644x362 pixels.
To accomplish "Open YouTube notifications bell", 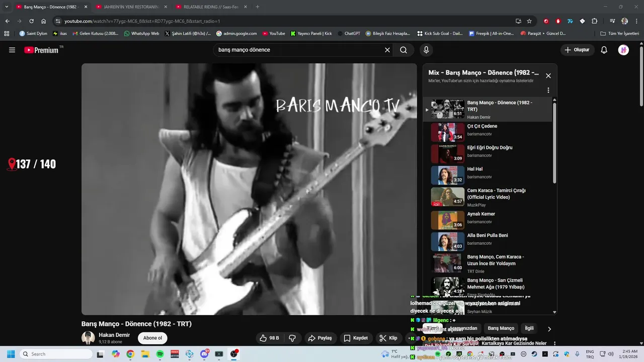I will tap(604, 50).
